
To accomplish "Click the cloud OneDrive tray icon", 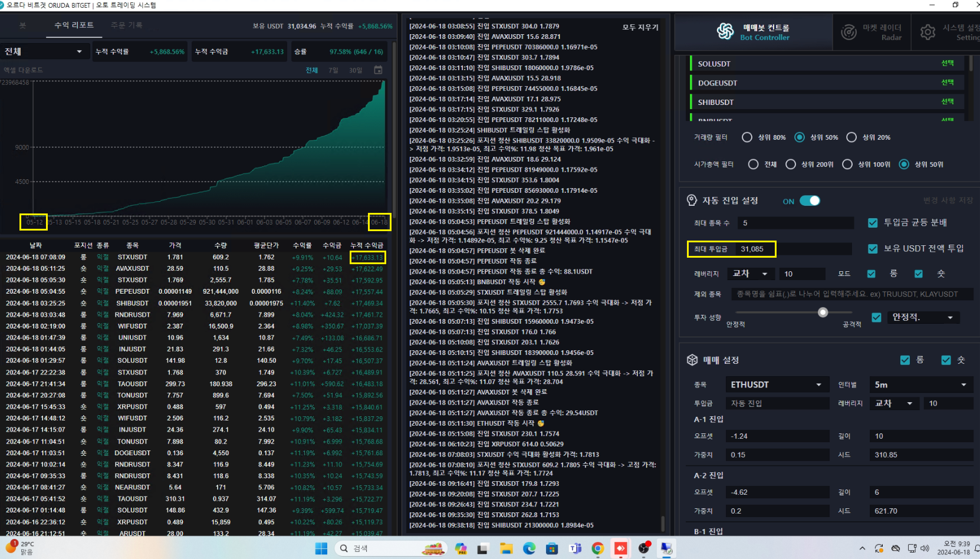I will coord(896,548).
